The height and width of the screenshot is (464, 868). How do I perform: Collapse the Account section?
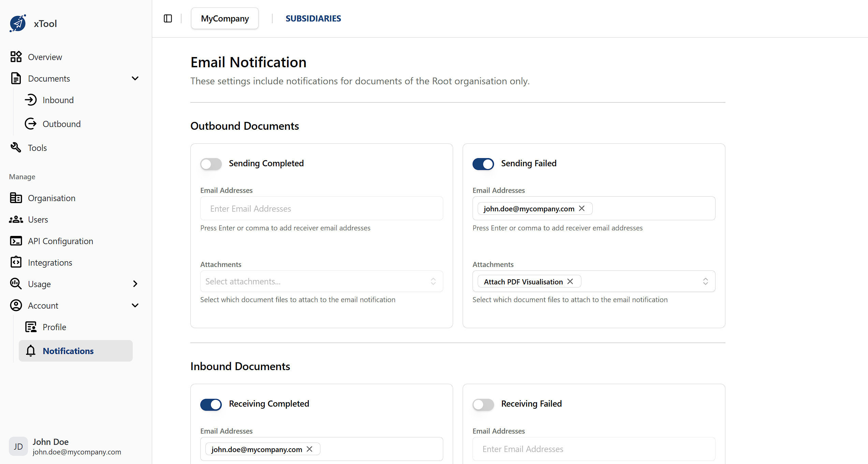[135, 305]
